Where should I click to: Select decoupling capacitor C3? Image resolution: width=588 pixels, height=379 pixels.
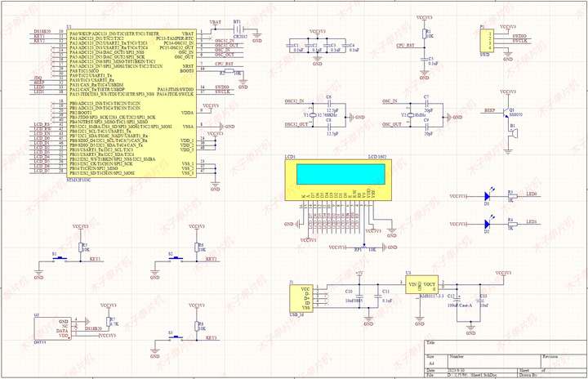[x=327, y=46]
